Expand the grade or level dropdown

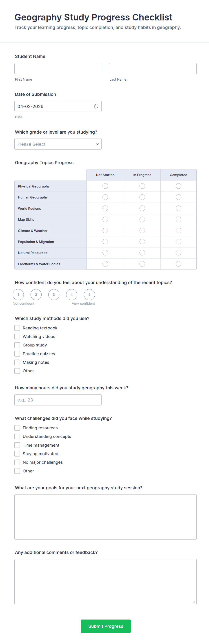(x=58, y=144)
